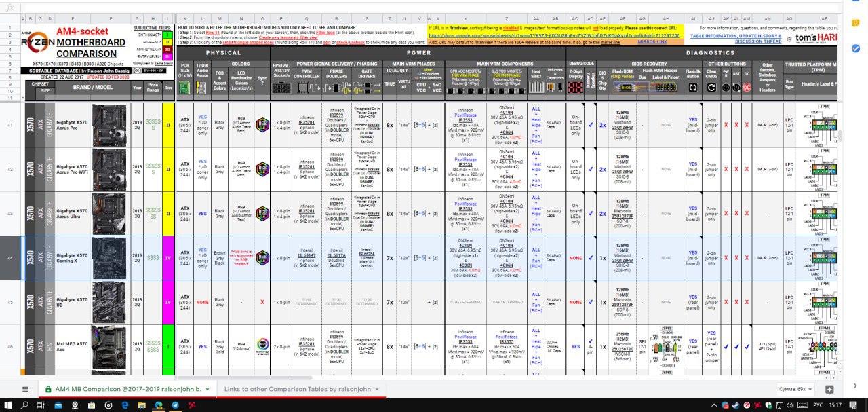The image size is (868, 412).
Task: Click the RST button header icon
Action: [736, 87]
